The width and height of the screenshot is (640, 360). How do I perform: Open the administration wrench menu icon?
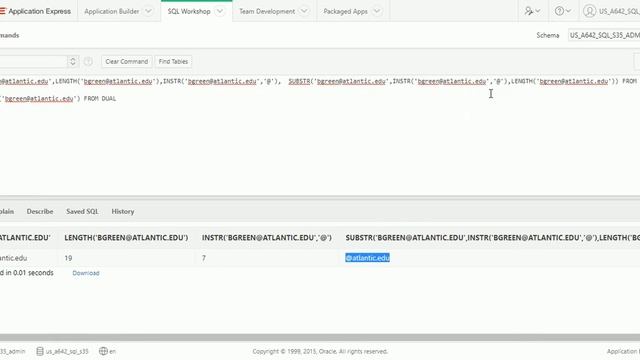[532, 11]
